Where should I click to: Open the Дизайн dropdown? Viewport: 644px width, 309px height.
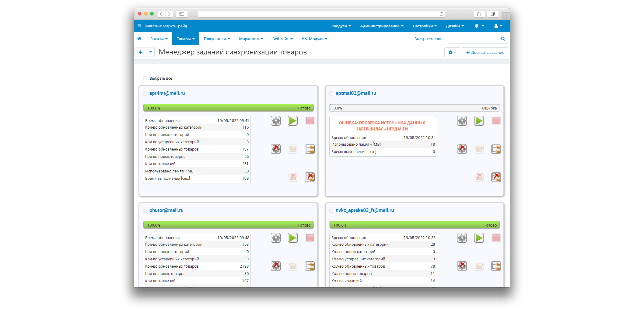pos(455,26)
